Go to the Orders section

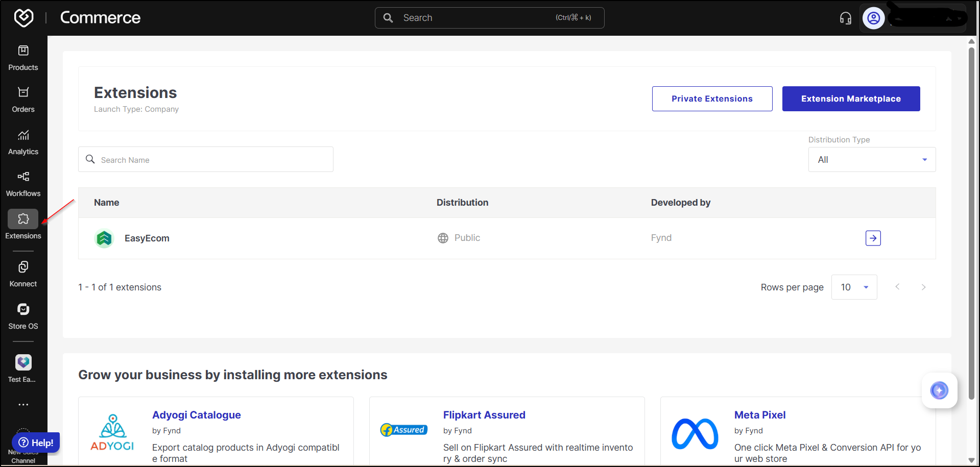pos(23,100)
